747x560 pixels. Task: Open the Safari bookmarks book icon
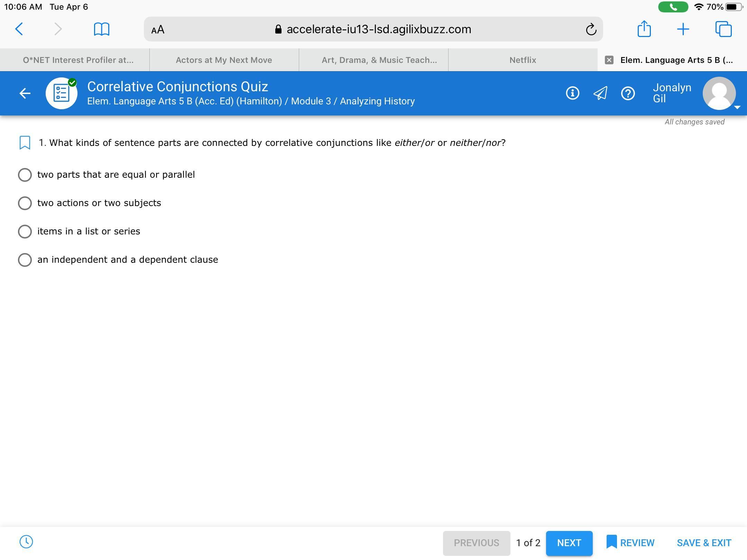[102, 29]
